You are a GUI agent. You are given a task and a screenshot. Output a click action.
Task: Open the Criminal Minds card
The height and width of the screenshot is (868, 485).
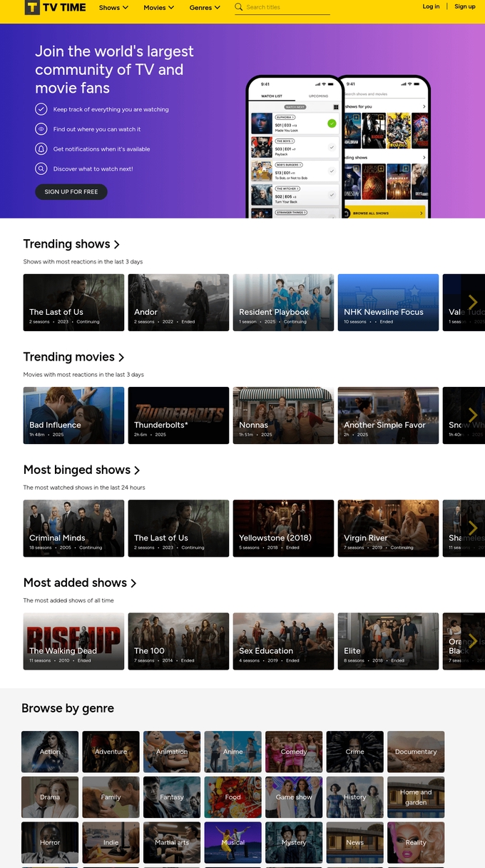(x=73, y=528)
